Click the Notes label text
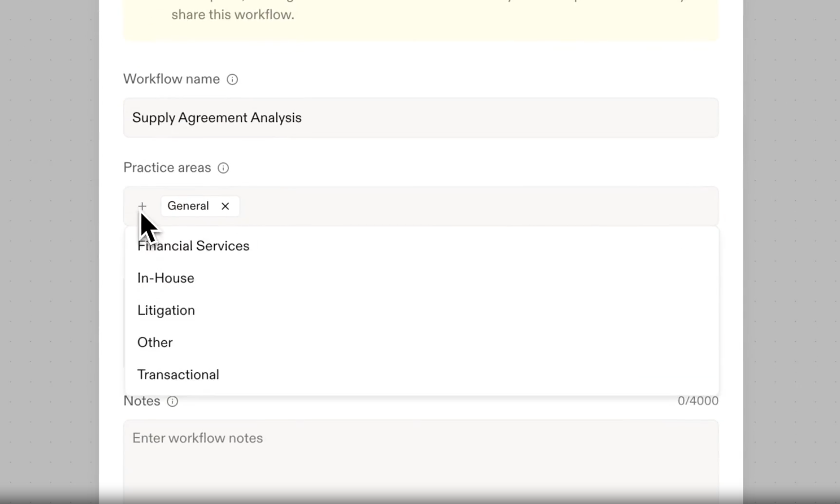 tap(142, 401)
